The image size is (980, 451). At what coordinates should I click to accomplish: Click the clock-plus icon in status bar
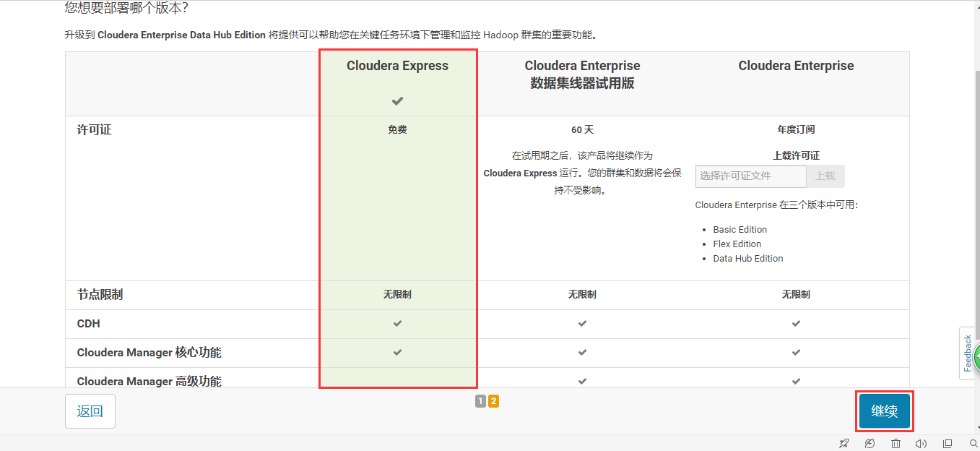click(x=870, y=443)
